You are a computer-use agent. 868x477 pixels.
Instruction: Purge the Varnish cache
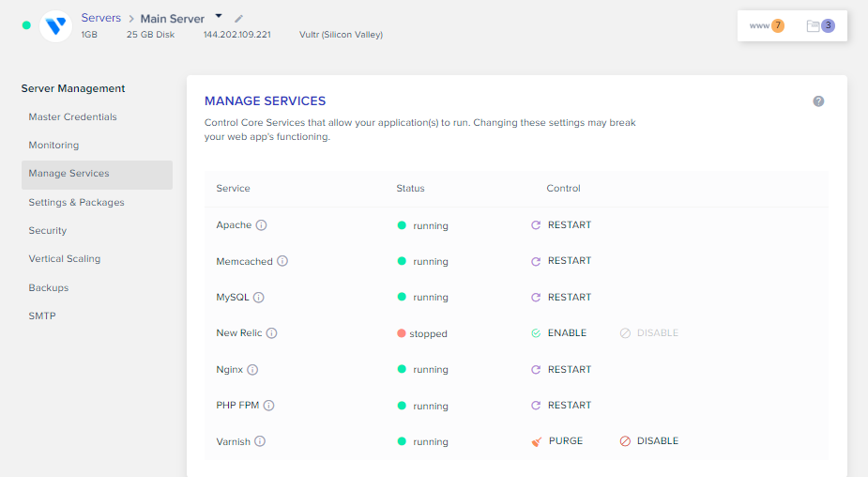pyautogui.click(x=557, y=441)
